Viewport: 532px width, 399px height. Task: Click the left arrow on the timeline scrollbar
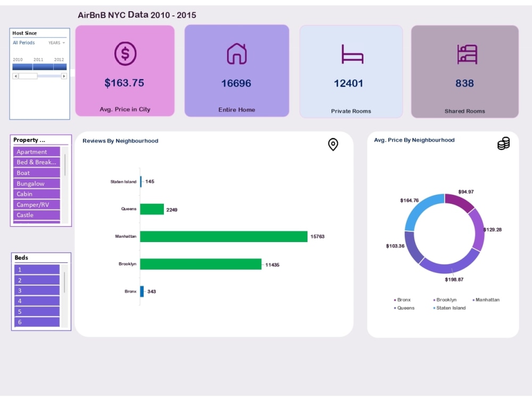pyautogui.click(x=14, y=77)
